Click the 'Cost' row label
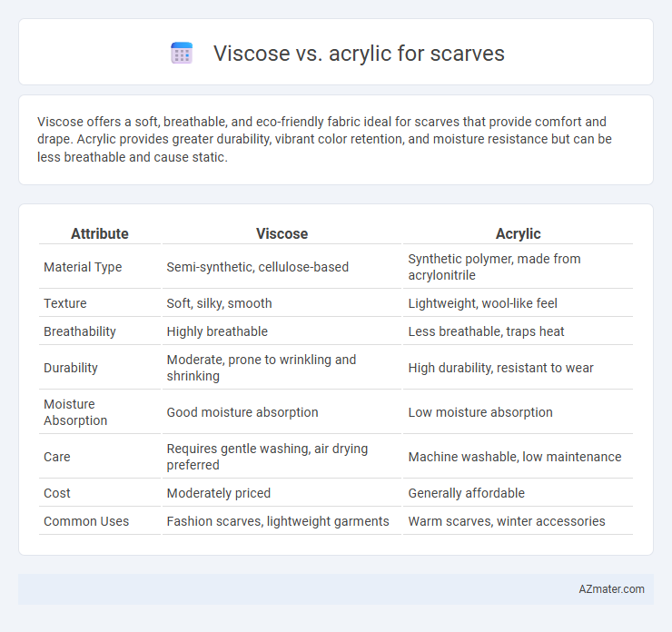Image resolution: width=672 pixels, height=632 pixels. click(x=57, y=493)
